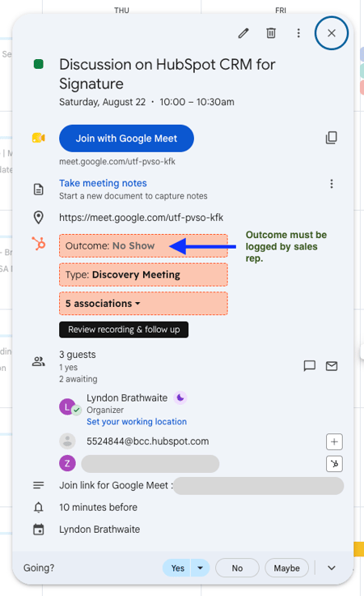Close the event details popup

pos(332,33)
